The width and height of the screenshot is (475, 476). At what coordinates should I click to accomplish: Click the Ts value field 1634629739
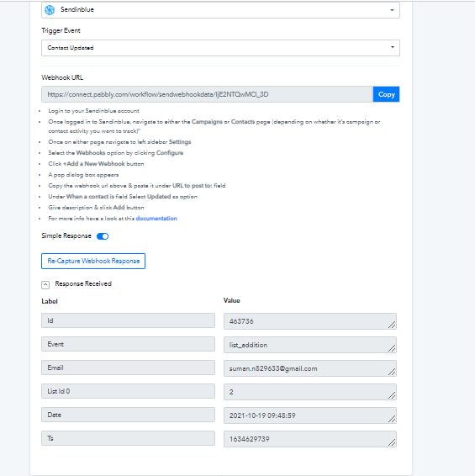(310, 439)
